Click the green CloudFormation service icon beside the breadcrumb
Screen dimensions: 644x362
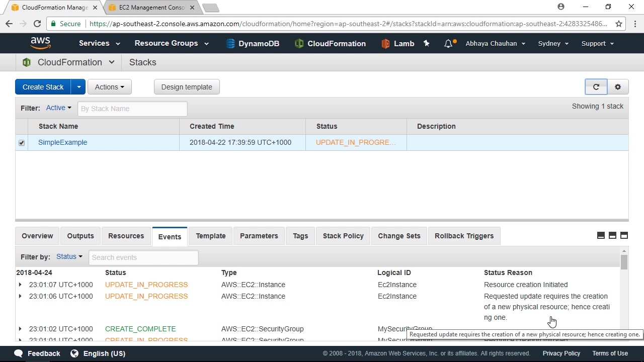point(27,62)
